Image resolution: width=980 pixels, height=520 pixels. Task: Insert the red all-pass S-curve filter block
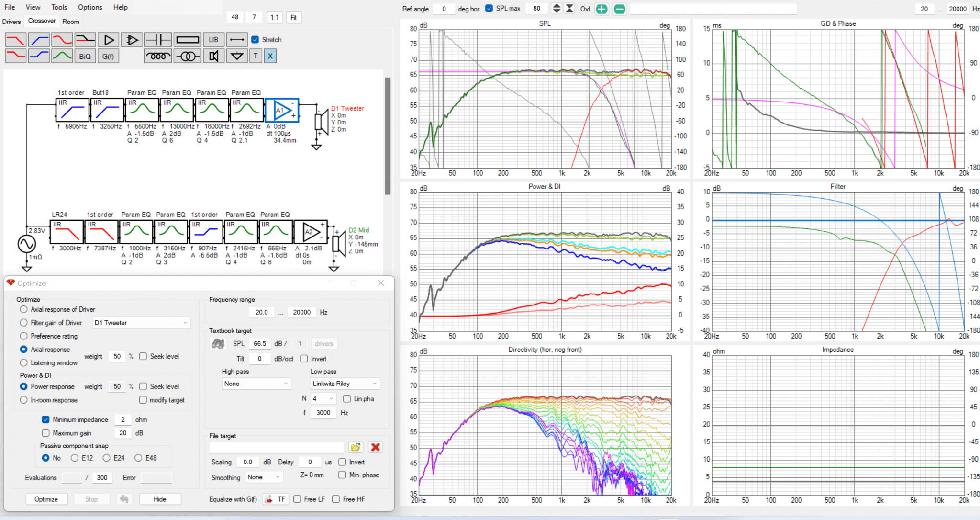(62, 40)
